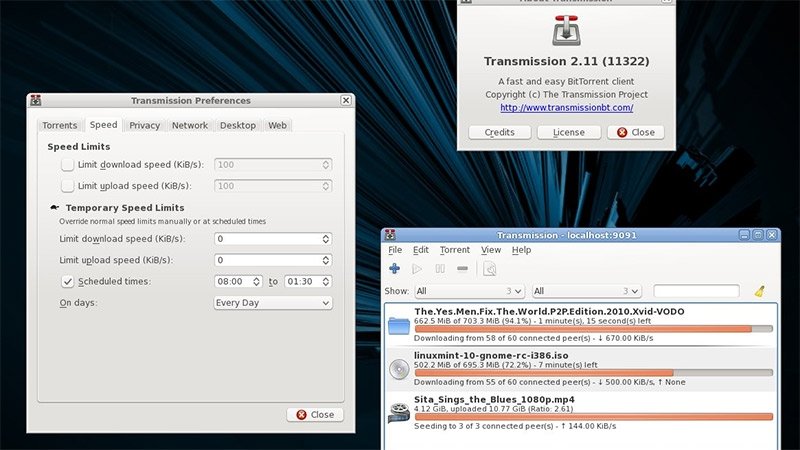Click the Preferences window title icon

[x=36, y=101]
